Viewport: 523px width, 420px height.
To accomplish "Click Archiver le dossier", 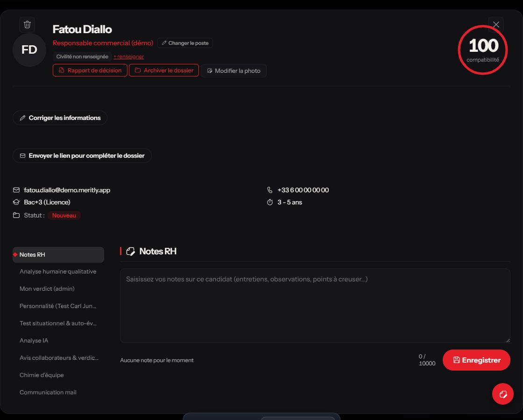I will [x=164, y=70].
